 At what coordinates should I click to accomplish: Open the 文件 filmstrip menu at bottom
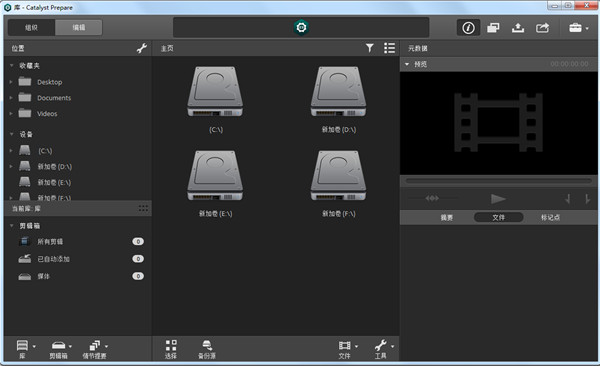(347, 349)
